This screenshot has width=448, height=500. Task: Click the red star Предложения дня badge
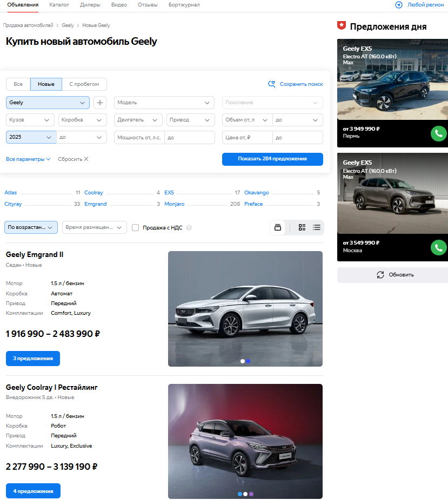(x=342, y=25)
